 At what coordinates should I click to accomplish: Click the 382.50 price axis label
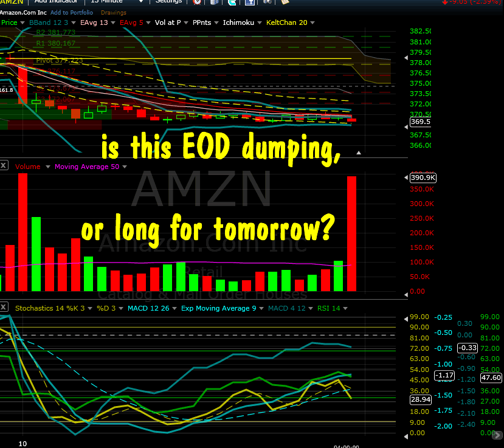tap(421, 31)
